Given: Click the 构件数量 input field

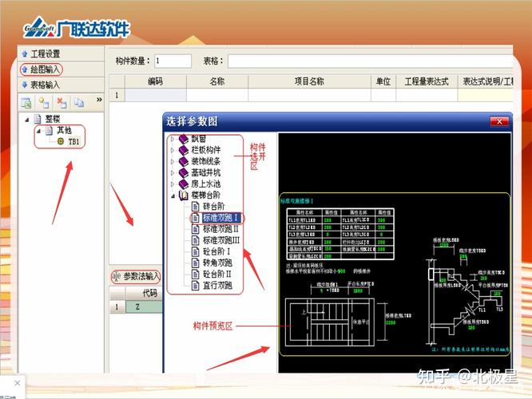Looking at the screenshot, I should coord(173,61).
